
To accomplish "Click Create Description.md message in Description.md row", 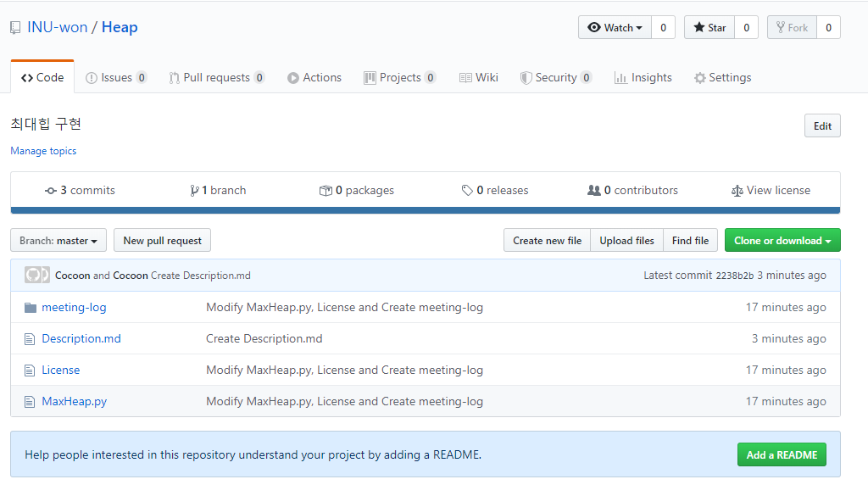I will (264, 339).
